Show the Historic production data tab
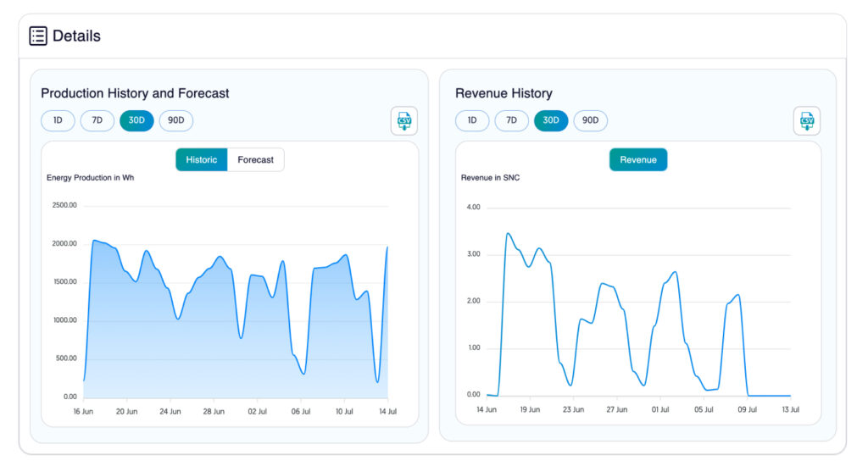This screenshot has width=868, height=472. point(202,159)
